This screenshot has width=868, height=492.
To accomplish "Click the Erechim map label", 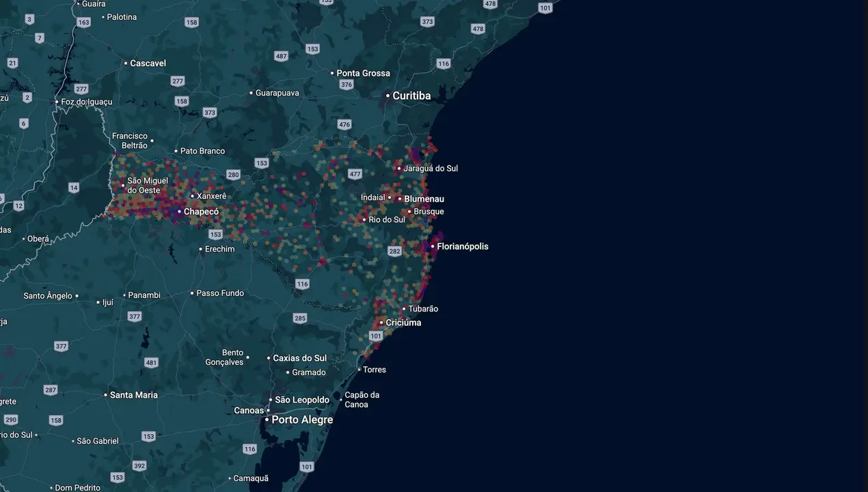I will [x=219, y=249].
